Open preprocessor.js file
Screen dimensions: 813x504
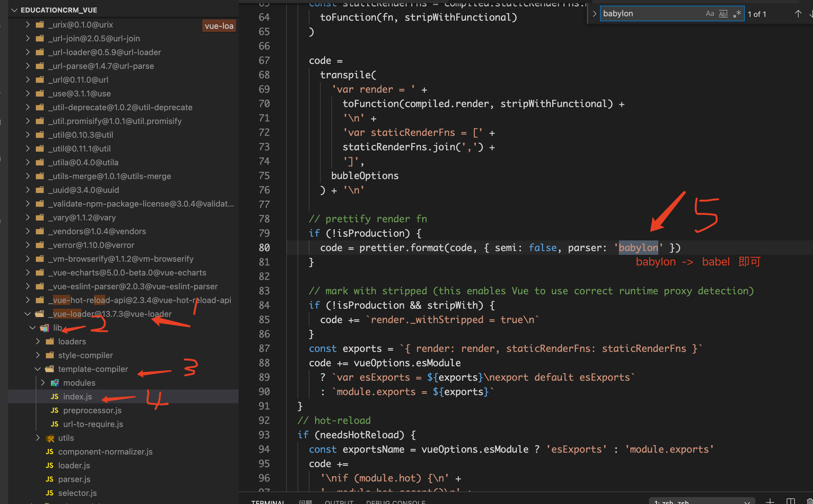92,410
